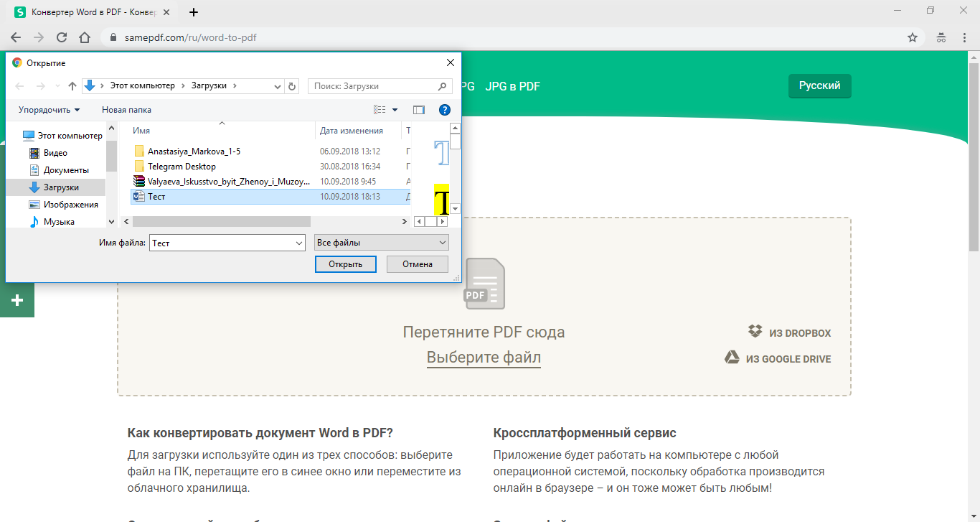Select Изображения in the sidebar
The width and height of the screenshot is (980, 522).
63,205
